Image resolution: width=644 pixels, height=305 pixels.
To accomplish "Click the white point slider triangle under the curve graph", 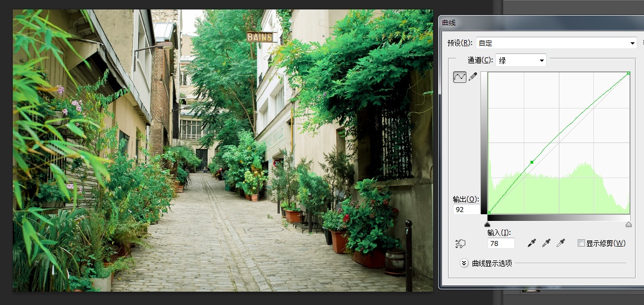I will [628, 224].
